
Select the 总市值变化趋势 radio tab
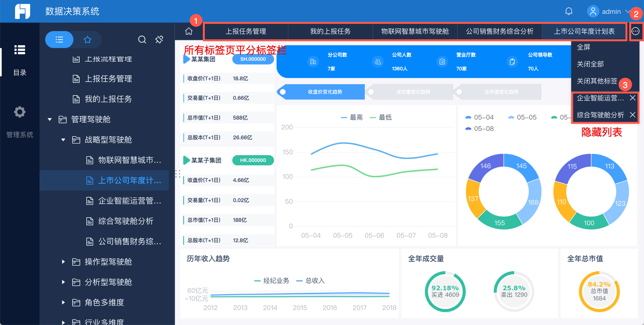point(497,92)
